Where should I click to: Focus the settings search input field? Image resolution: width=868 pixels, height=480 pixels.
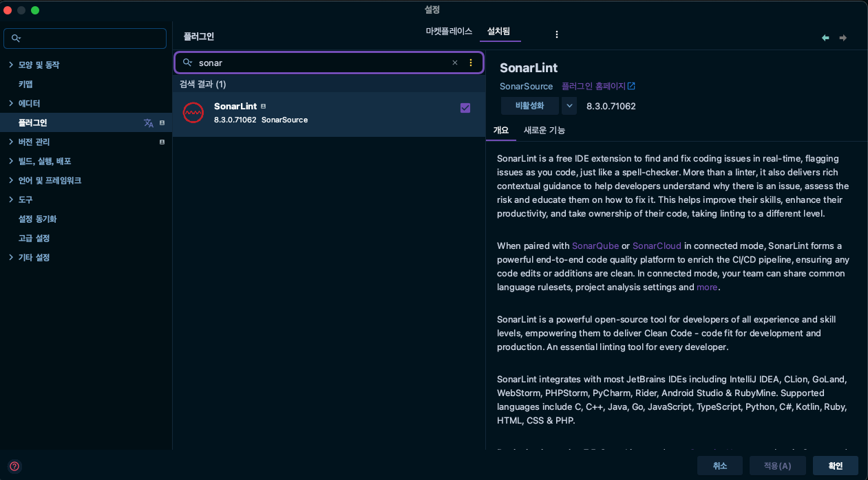[85, 39]
